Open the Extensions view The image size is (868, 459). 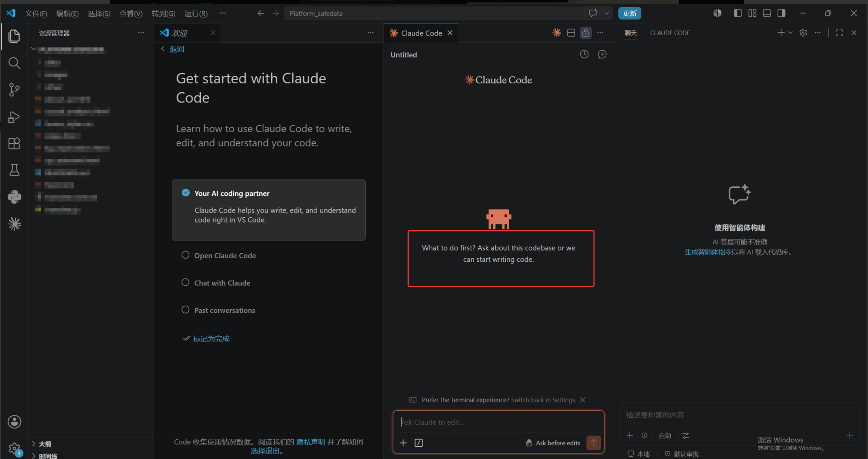point(14,143)
